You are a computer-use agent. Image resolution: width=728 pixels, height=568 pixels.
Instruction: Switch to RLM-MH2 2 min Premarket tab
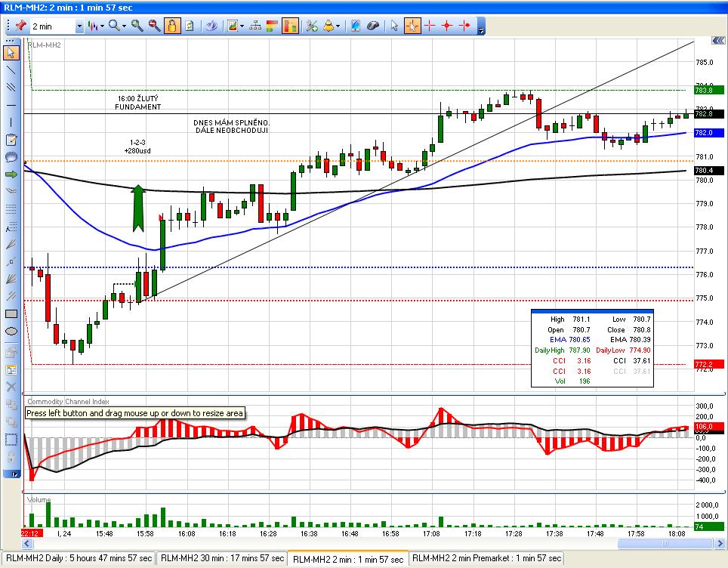pos(486,558)
